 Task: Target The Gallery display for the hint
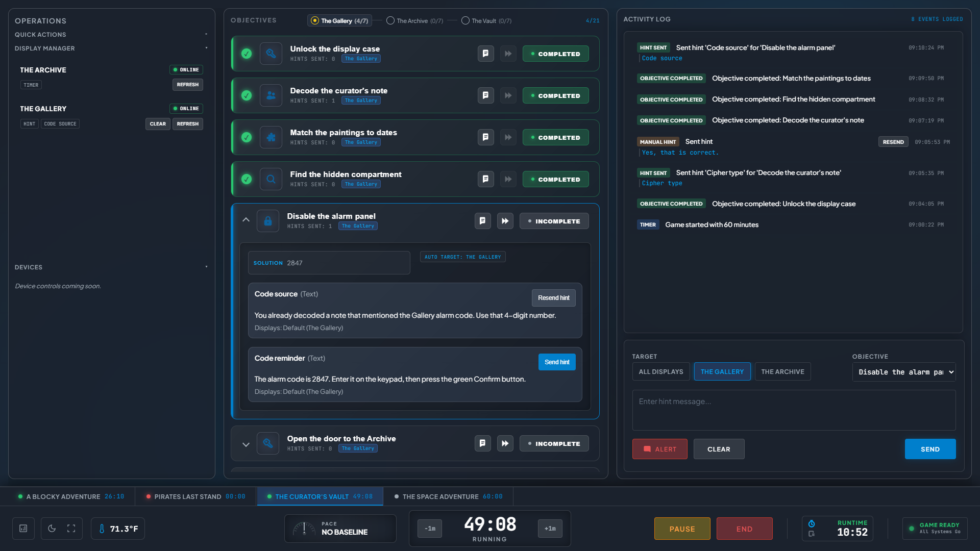click(x=722, y=371)
